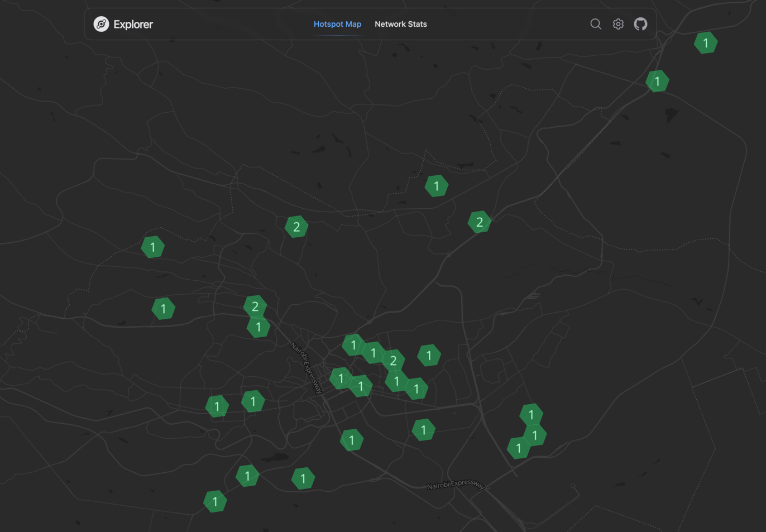Open settings via the gear icon
766x532 pixels.
(618, 24)
